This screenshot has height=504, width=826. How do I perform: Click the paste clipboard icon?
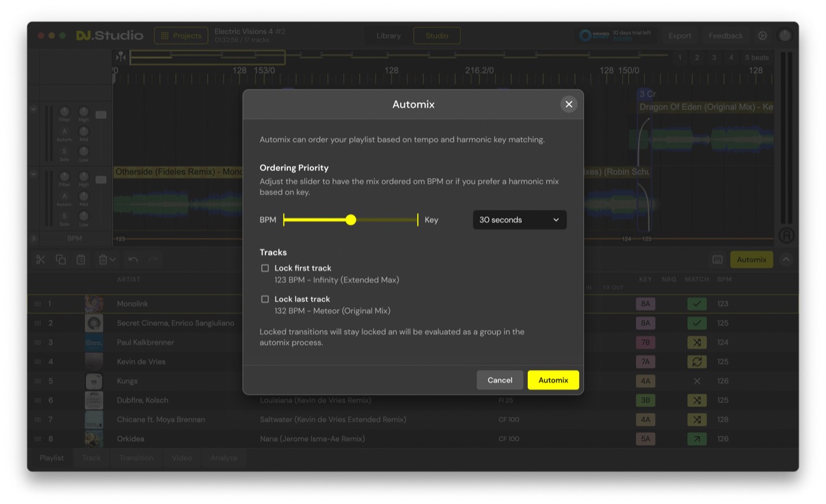[x=81, y=259]
